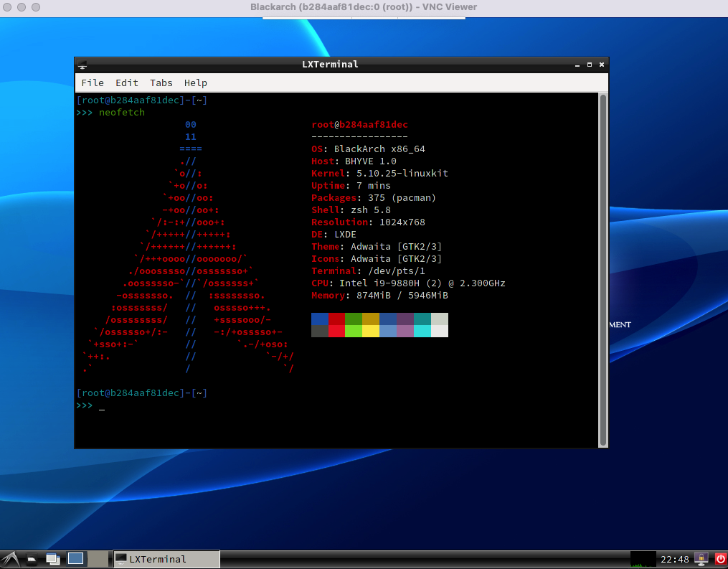Maximize the LXTerminal window
Screen dimensions: 728x569
tap(590, 65)
